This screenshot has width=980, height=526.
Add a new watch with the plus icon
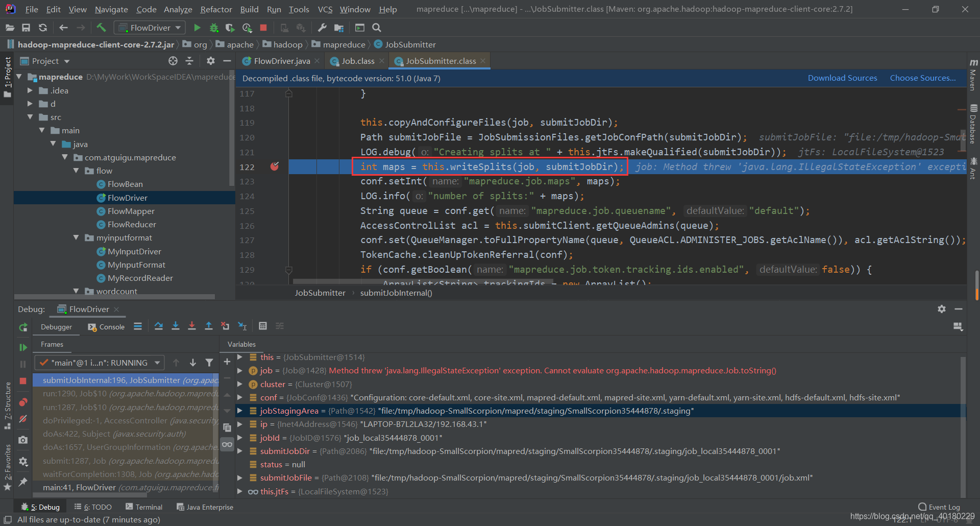point(227,362)
